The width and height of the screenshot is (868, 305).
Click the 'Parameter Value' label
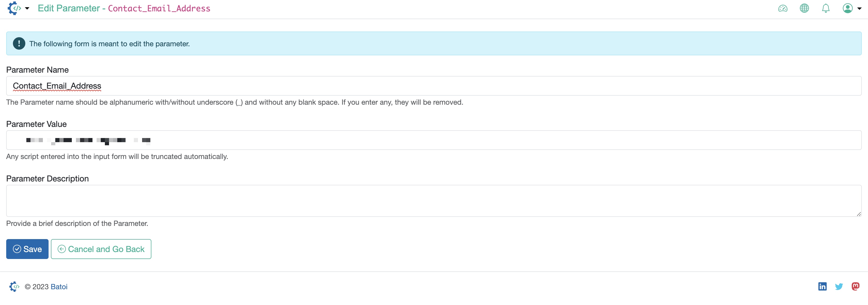(36, 124)
